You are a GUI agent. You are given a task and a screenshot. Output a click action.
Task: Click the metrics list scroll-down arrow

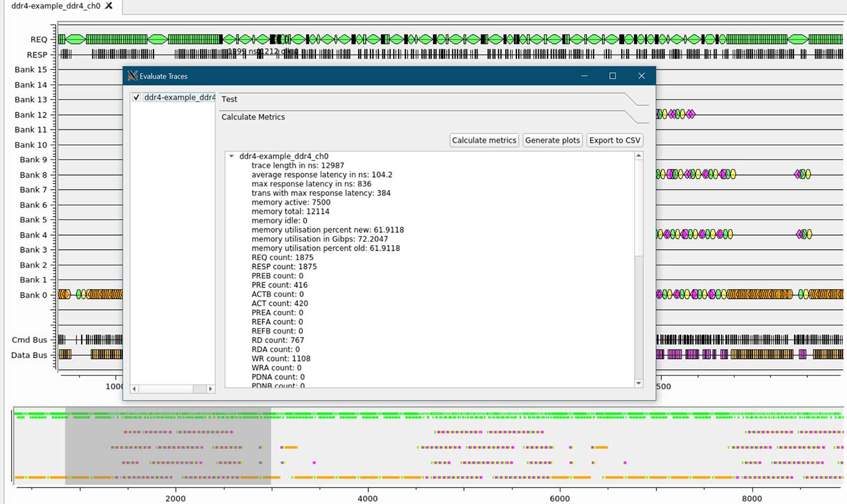639,383
